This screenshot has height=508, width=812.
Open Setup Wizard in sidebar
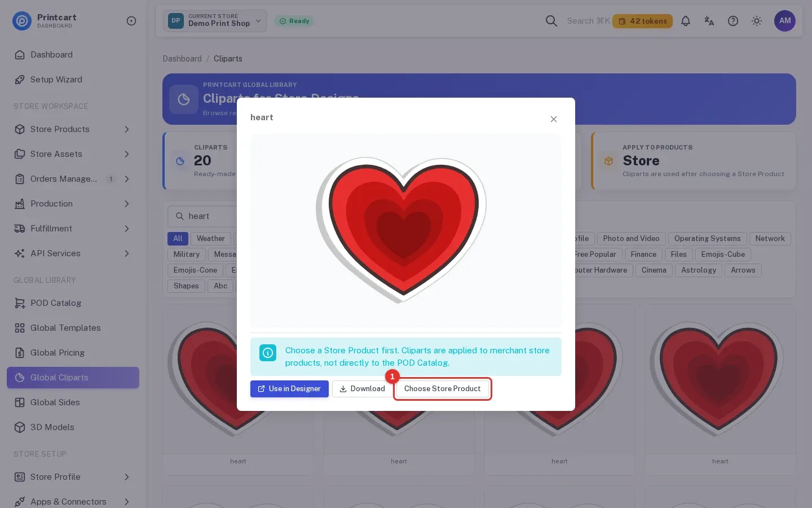73,80
